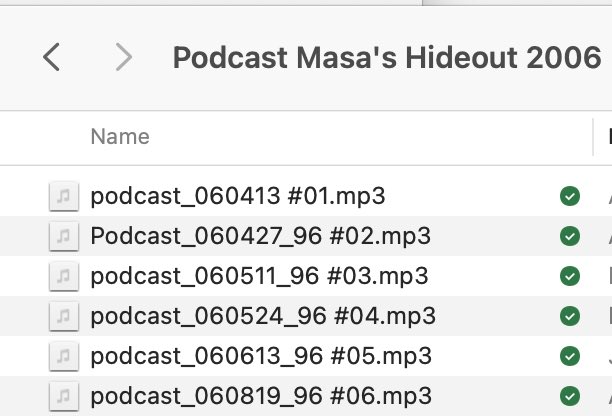Click music file icon of podcast_060511_96 #03.mp3
The width and height of the screenshot is (612, 420).
pos(64,276)
